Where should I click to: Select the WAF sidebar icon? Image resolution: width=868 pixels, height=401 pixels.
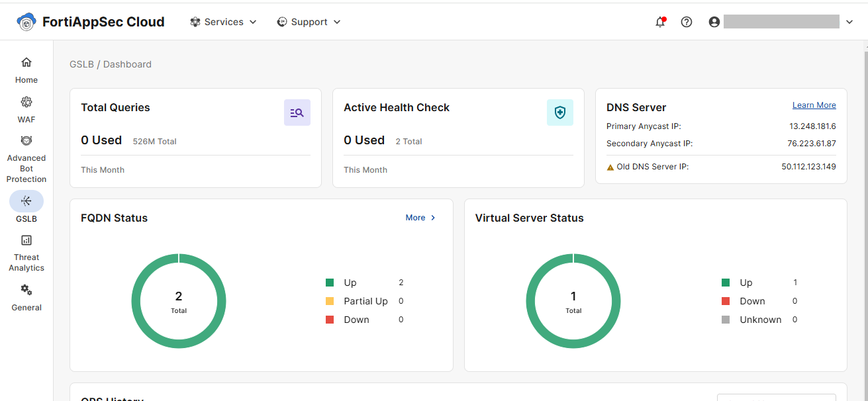click(x=26, y=109)
